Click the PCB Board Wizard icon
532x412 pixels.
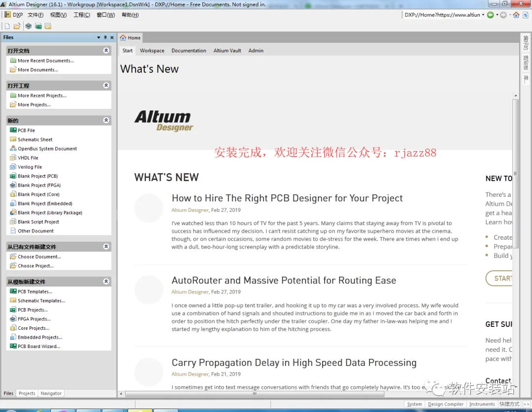pyautogui.click(x=13, y=346)
